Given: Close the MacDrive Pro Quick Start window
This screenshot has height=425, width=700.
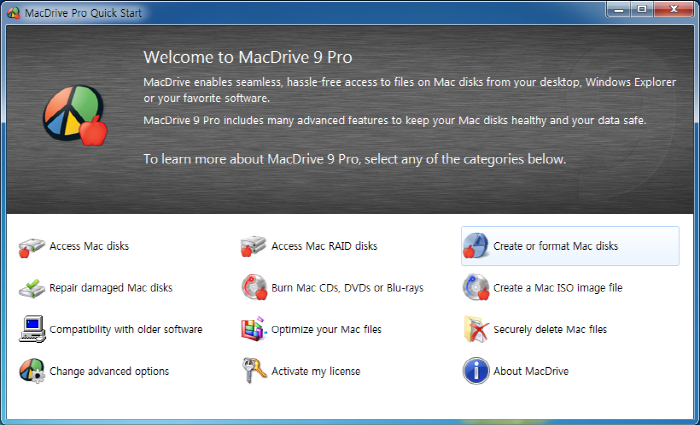Looking at the screenshot, I should pyautogui.click(x=674, y=9).
